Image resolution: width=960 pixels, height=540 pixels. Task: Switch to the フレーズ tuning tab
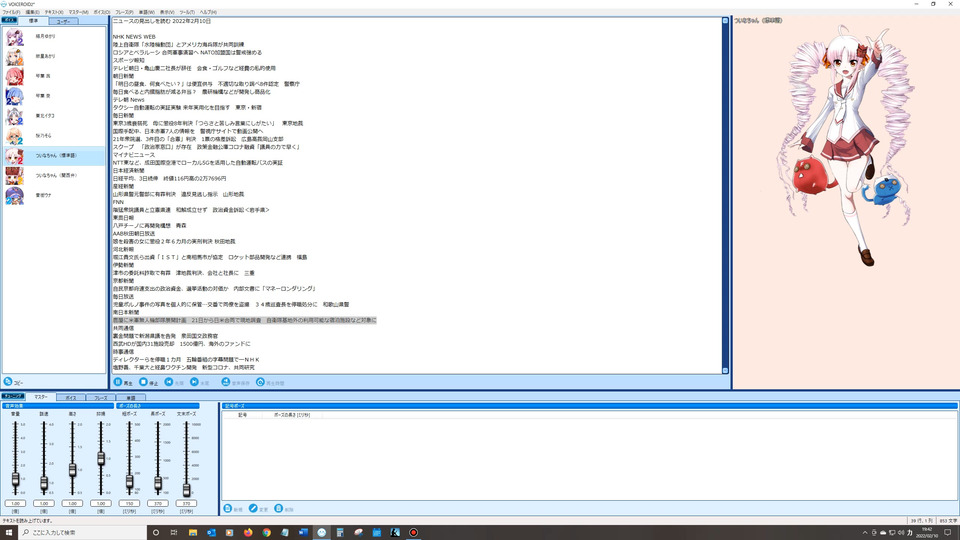[101, 398]
